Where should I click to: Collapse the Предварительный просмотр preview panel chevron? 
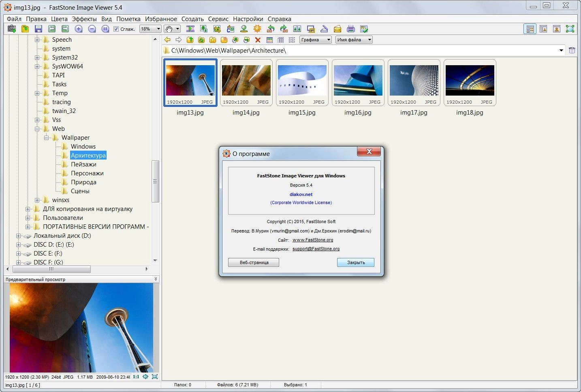[x=156, y=279]
